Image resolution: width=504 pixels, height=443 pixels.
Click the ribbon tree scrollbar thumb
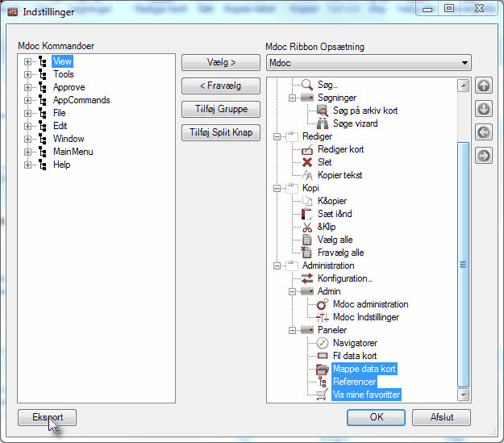(463, 265)
